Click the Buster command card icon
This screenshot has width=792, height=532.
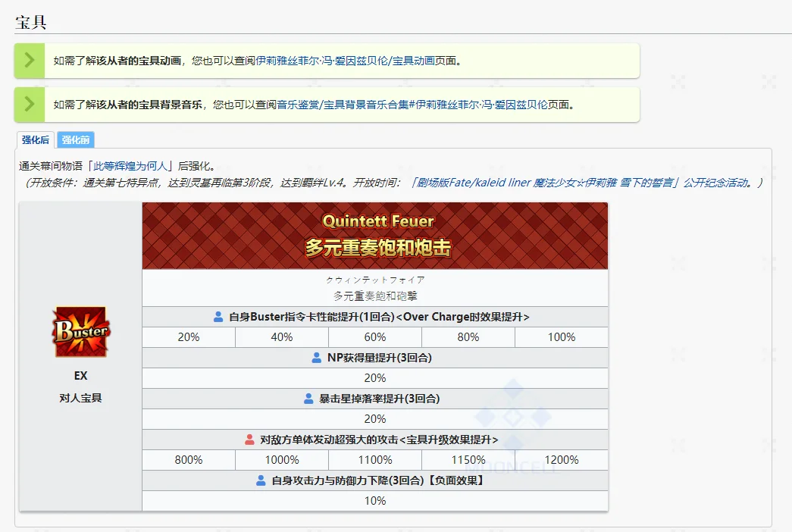point(81,331)
